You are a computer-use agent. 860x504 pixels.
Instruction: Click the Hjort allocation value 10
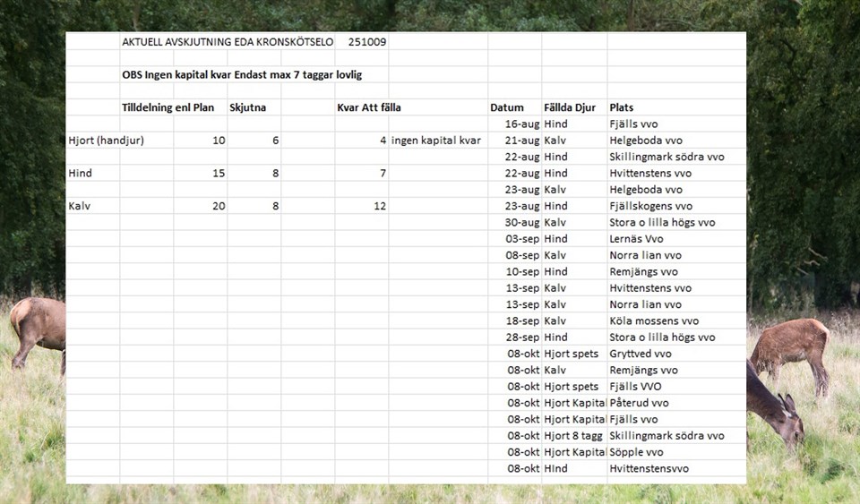(x=219, y=141)
